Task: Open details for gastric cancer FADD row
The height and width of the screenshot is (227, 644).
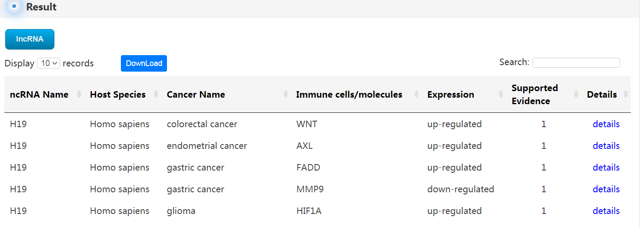Action: point(606,168)
